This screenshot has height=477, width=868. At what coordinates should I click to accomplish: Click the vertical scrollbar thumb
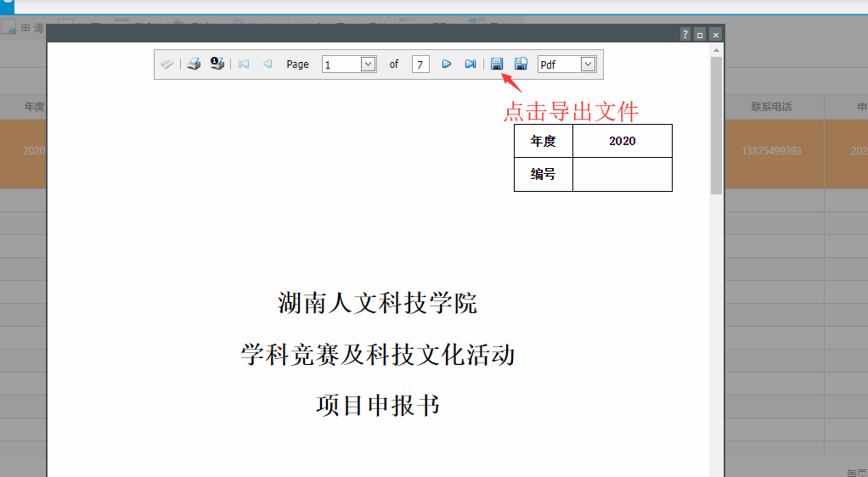tap(716, 127)
